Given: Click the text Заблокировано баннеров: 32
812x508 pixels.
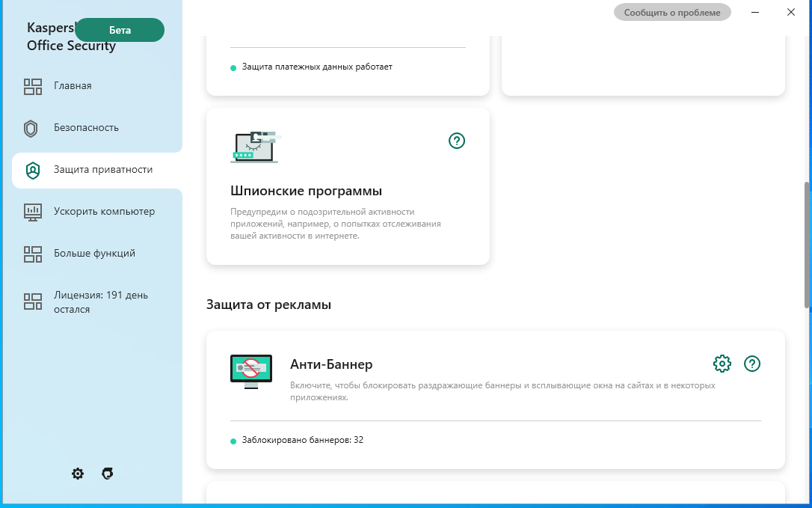Looking at the screenshot, I should pos(302,440).
